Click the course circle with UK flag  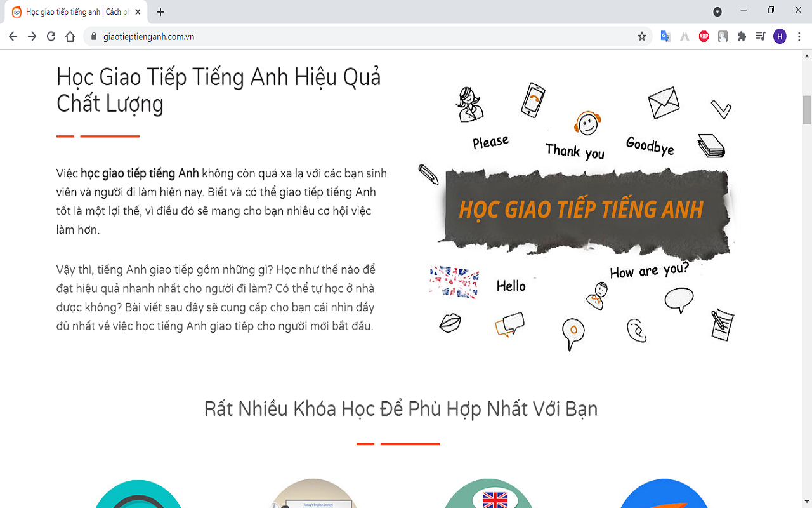pos(487,494)
